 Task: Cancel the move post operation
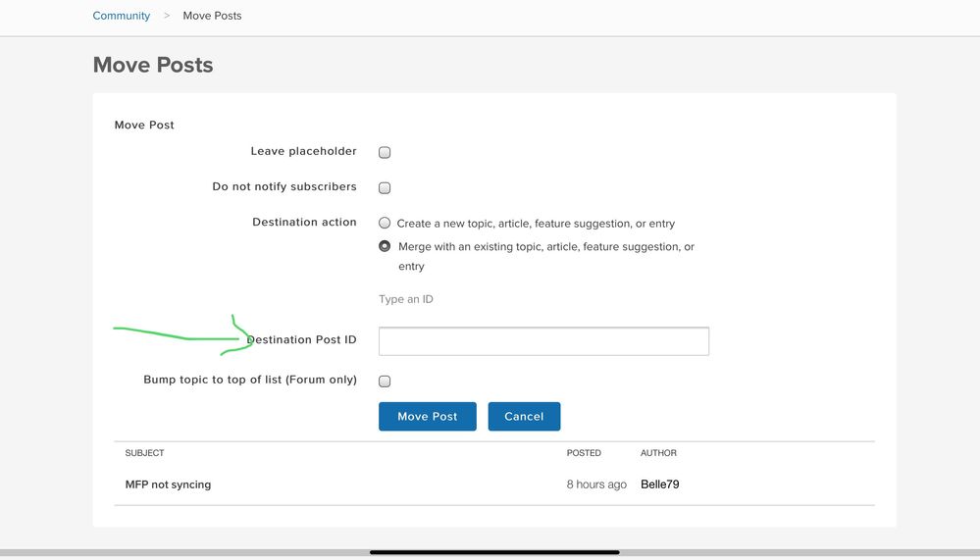coord(524,416)
